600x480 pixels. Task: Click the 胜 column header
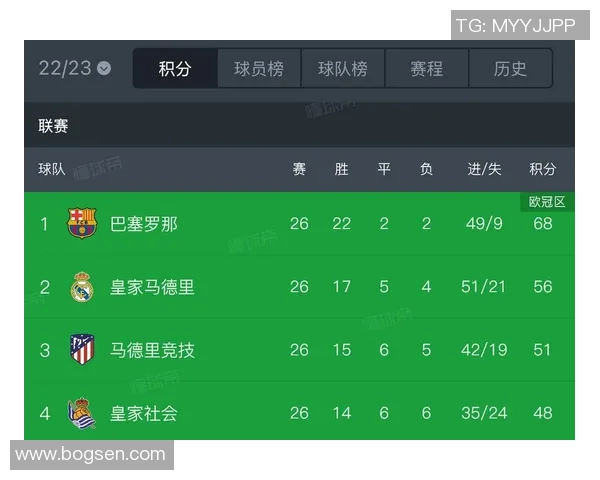point(342,169)
